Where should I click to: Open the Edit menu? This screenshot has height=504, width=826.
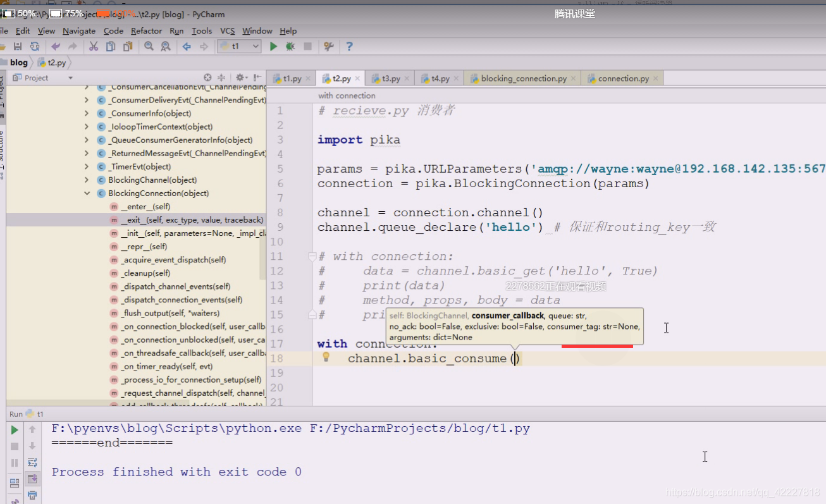tap(23, 31)
